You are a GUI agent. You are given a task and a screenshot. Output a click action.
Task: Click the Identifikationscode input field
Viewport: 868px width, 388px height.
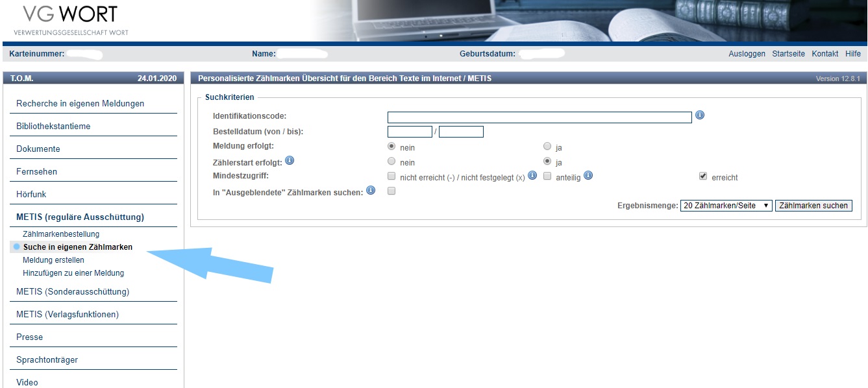tap(539, 117)
